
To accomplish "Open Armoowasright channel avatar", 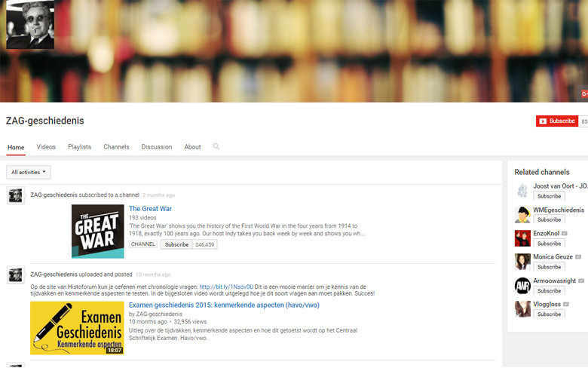I will click(522, 286).
